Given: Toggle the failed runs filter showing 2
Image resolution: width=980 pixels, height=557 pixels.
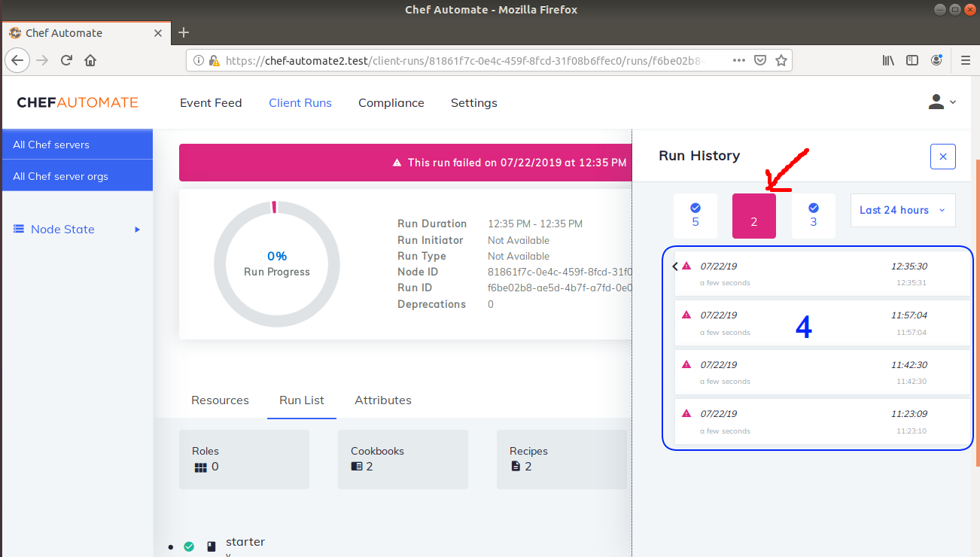Looking at the screenshot, I should pos(753,216).
